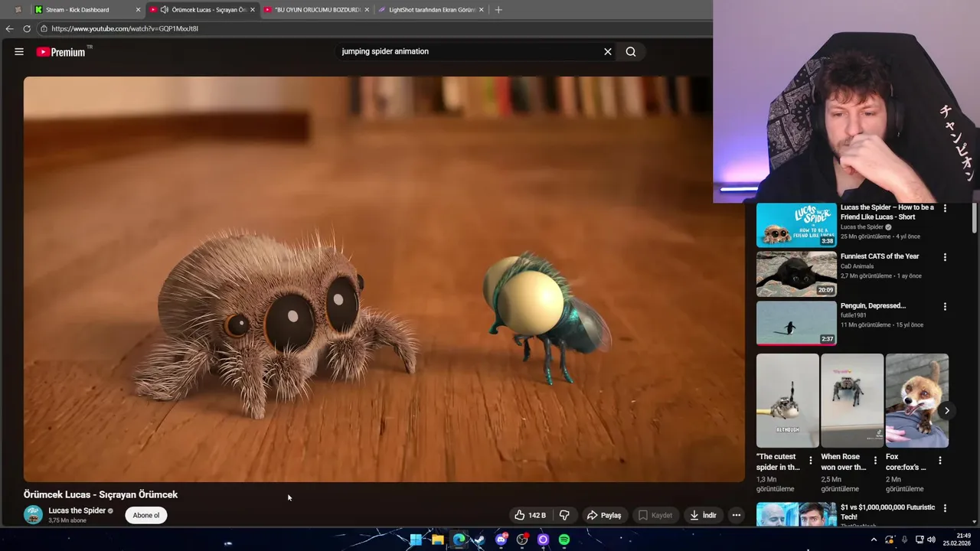
Task: Open the volume control in the system tray
Action: (x=932, y=540)
